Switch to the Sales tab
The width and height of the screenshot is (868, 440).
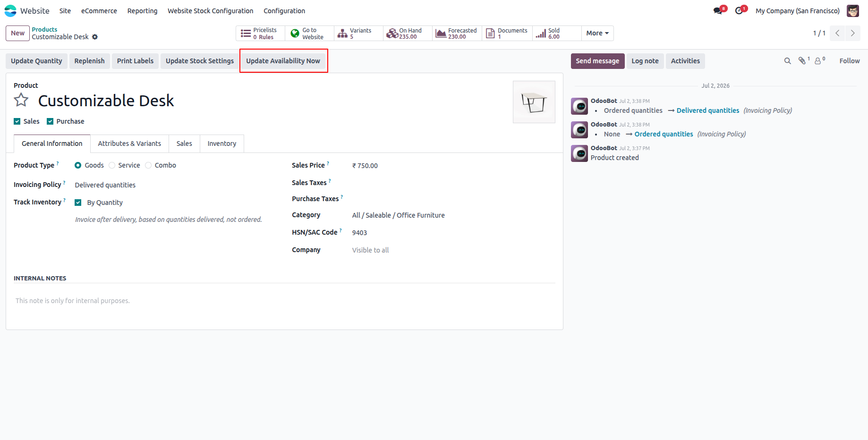[184, 144]
